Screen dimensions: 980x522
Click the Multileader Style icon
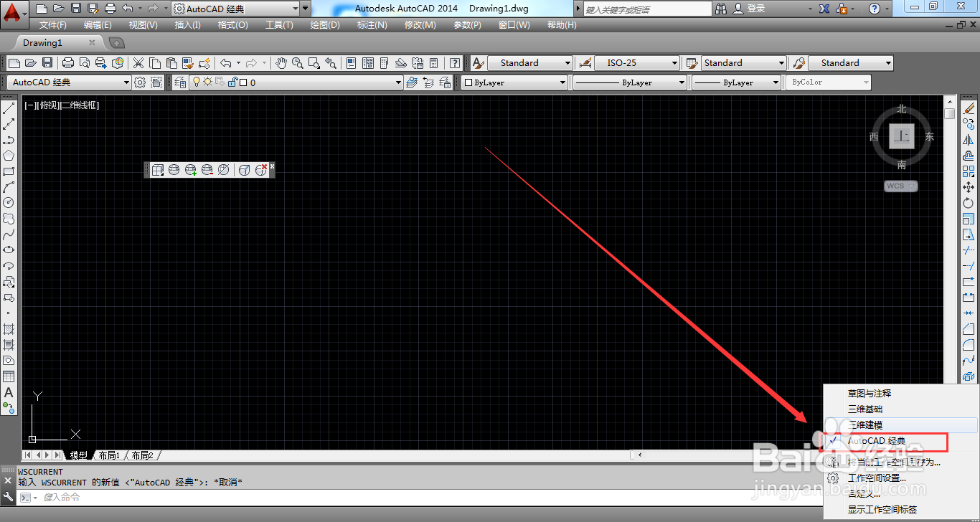tap(798, 63)
